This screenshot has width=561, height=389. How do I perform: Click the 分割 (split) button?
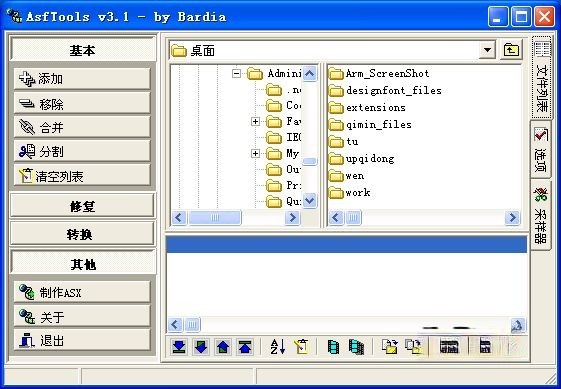[x=82, y=151]
